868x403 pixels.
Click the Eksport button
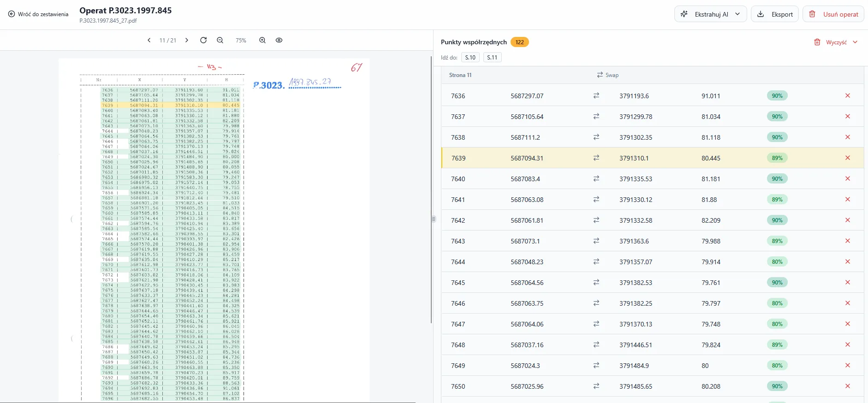tap(775, 14)
